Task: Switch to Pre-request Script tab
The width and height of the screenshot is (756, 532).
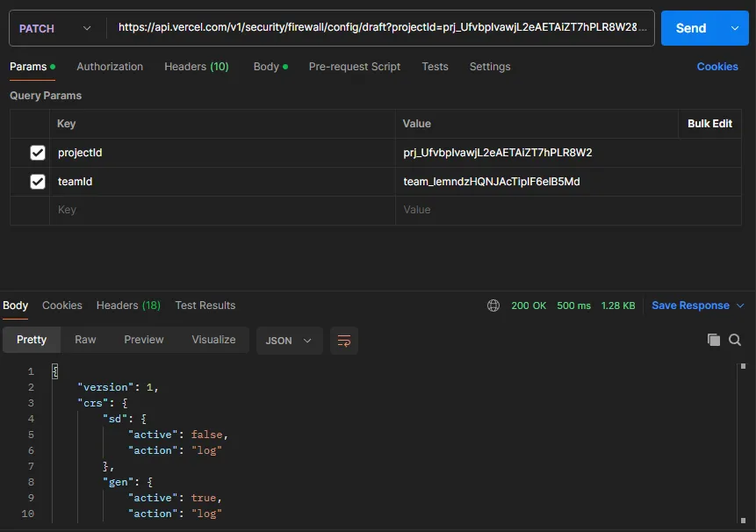Action: [x=354, y=67]
